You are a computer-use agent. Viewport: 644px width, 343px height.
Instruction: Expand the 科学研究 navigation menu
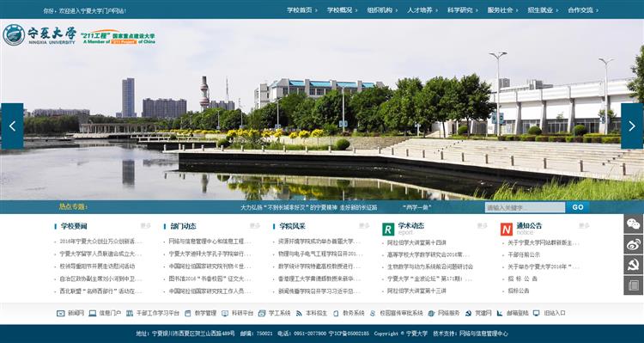tap(463, 10)
